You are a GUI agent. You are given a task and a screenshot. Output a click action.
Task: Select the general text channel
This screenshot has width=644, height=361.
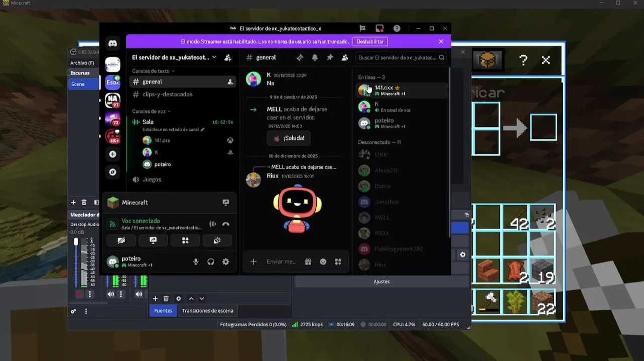183,82
